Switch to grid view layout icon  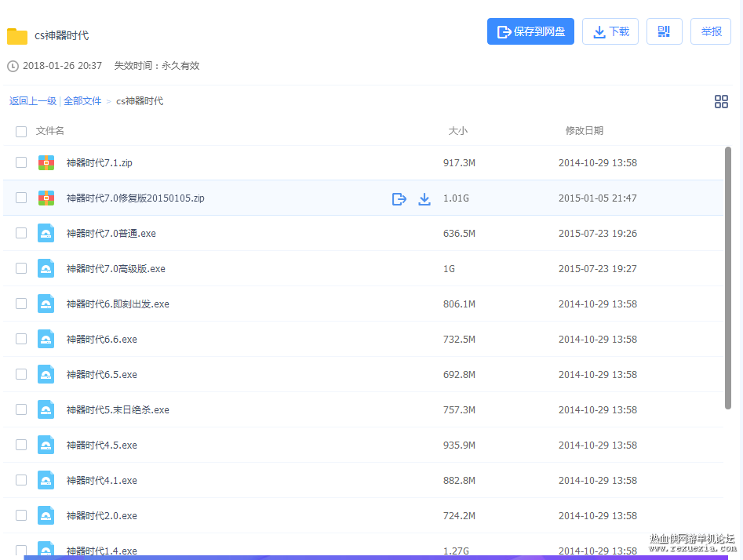721,101
